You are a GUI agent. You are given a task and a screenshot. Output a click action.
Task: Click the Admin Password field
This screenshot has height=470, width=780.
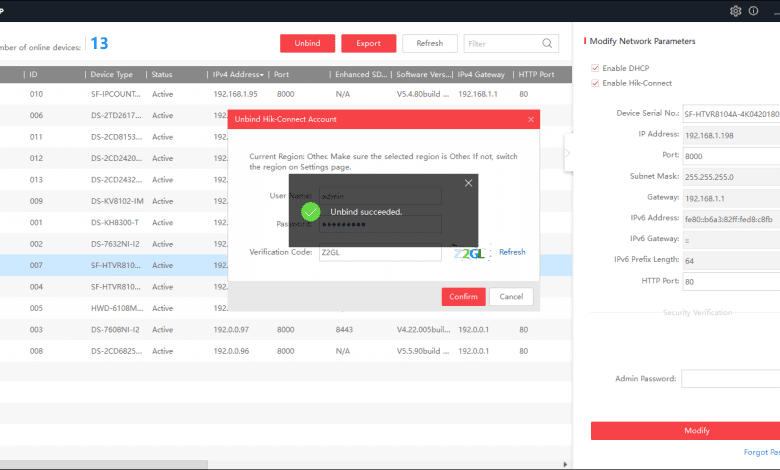point(730,378)
